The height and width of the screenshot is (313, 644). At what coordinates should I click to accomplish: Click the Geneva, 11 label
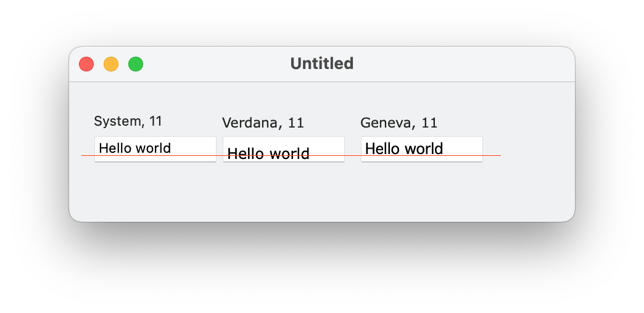(x=399, y=123)
